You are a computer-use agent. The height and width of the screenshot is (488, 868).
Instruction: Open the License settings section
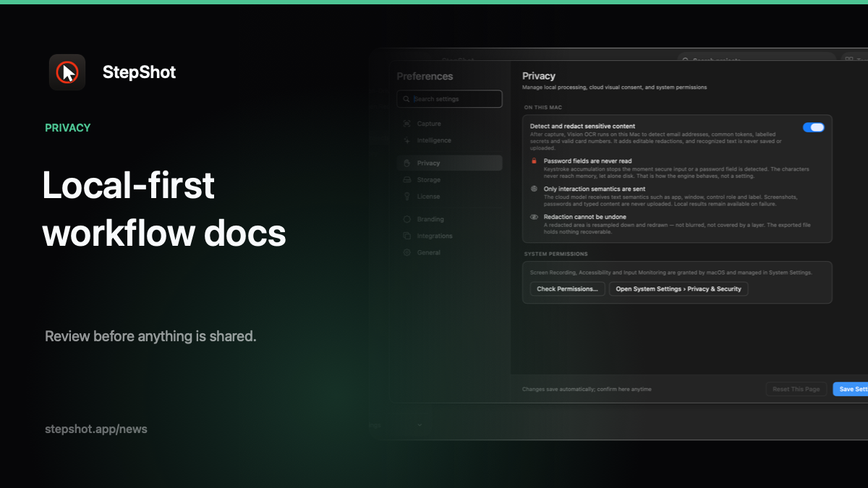tap(449, 197)
